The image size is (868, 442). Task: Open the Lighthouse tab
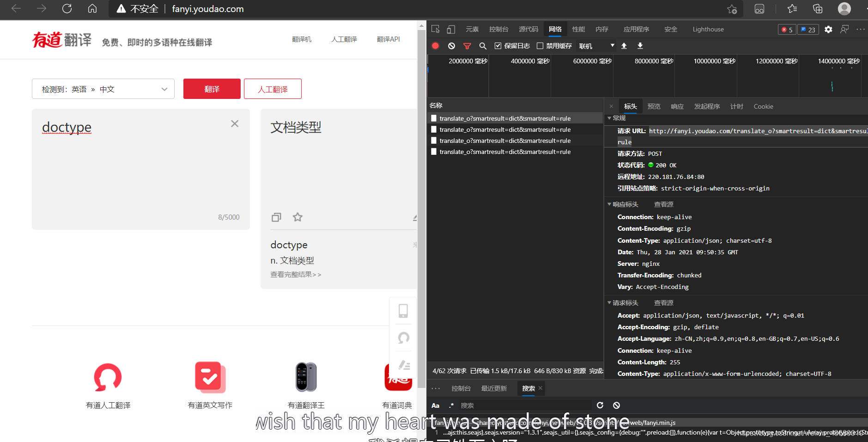(x=708, y=29)
